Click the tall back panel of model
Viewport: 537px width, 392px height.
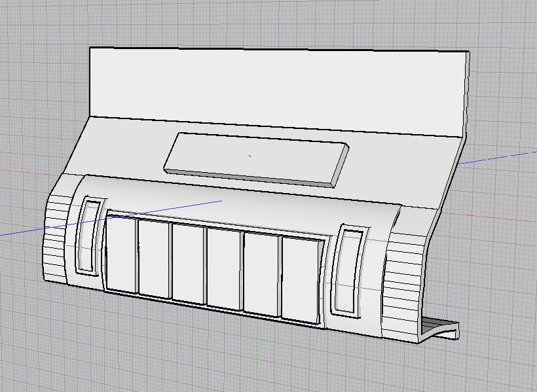pyautogui.click(x=275, y=88)
